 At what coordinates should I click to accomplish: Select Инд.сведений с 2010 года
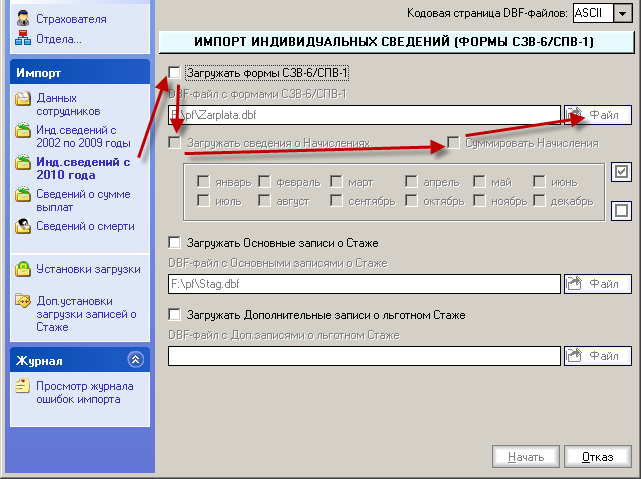coord(83,168)
